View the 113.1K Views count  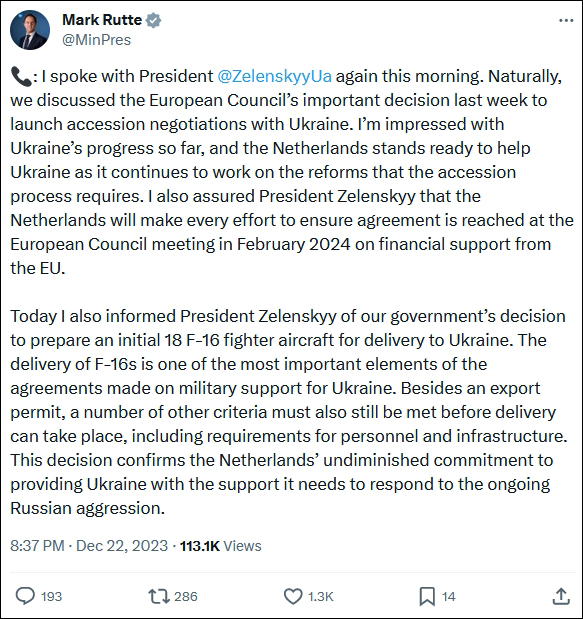[221, 546]
